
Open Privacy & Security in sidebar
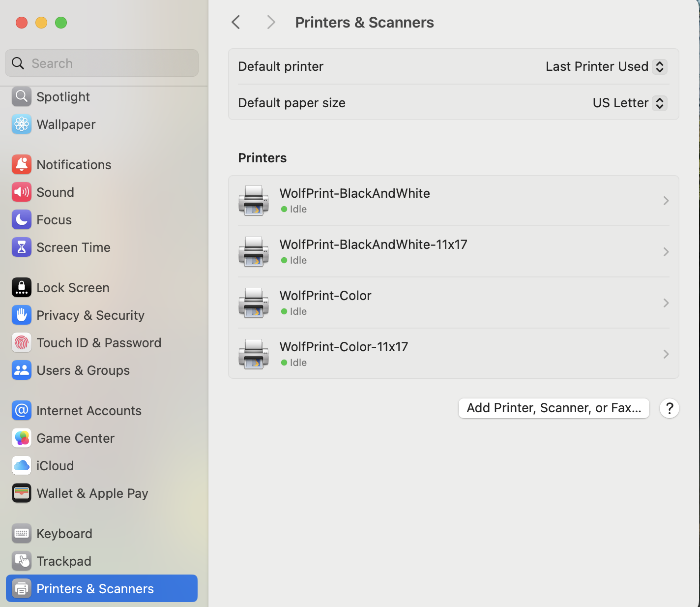pyautogui.click(x=90, y=315)
